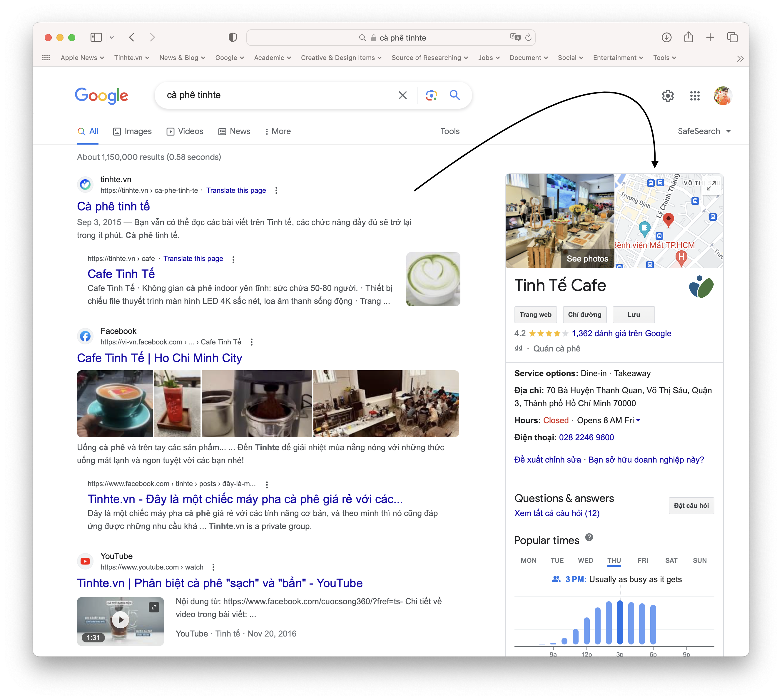The image size is (782, 700).
Task: Click the Safari address bar
Action: coord(391,37)
